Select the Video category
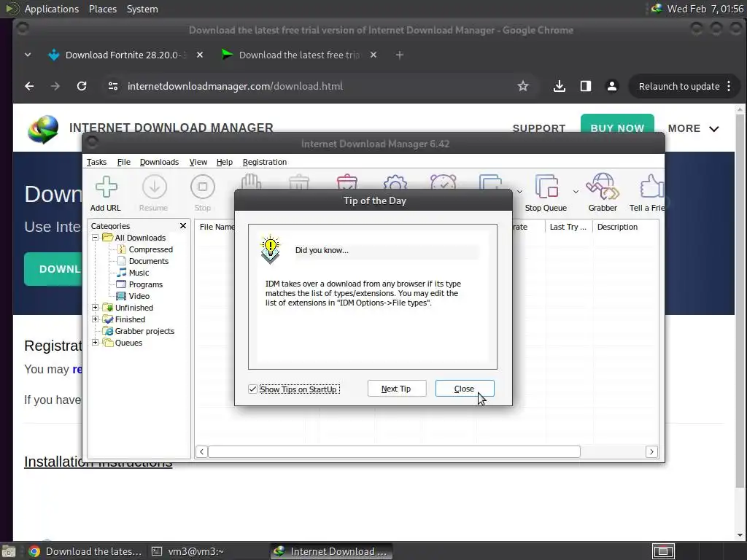The width and height of the screenshot is (747, 560). coord(133,296)
